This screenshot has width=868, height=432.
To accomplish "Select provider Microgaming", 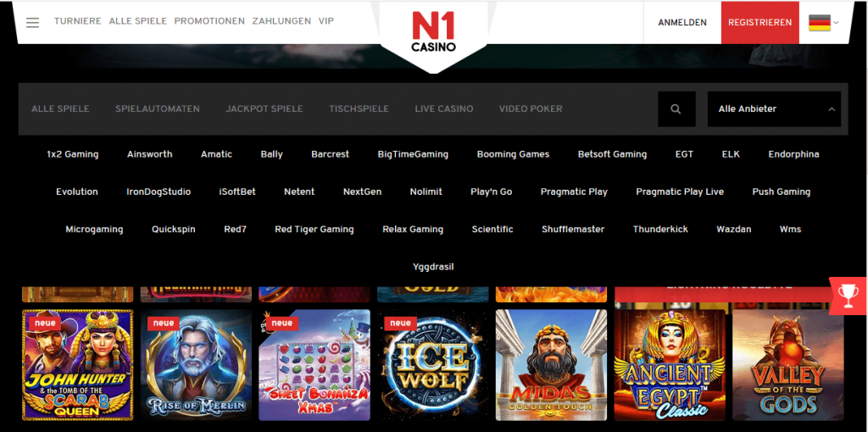I will coord(94,229).
